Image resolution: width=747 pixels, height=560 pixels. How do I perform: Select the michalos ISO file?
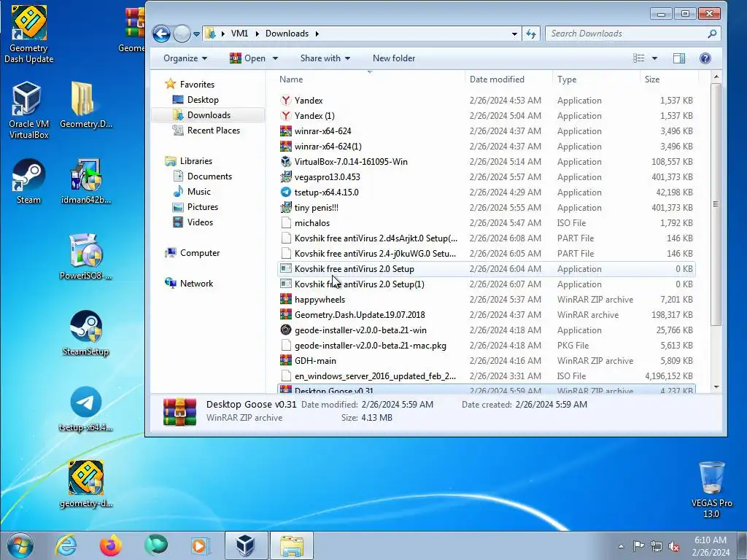click(486, 223)
